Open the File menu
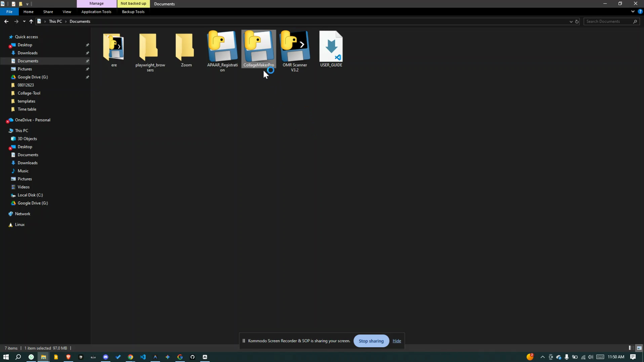 coord(9,12)
